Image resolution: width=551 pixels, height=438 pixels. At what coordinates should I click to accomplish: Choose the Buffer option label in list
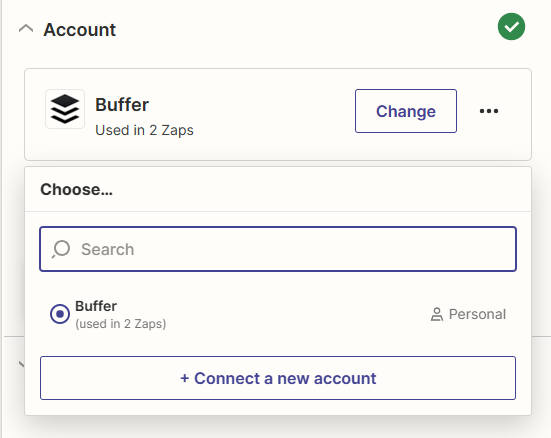click(x=96, y=306)
